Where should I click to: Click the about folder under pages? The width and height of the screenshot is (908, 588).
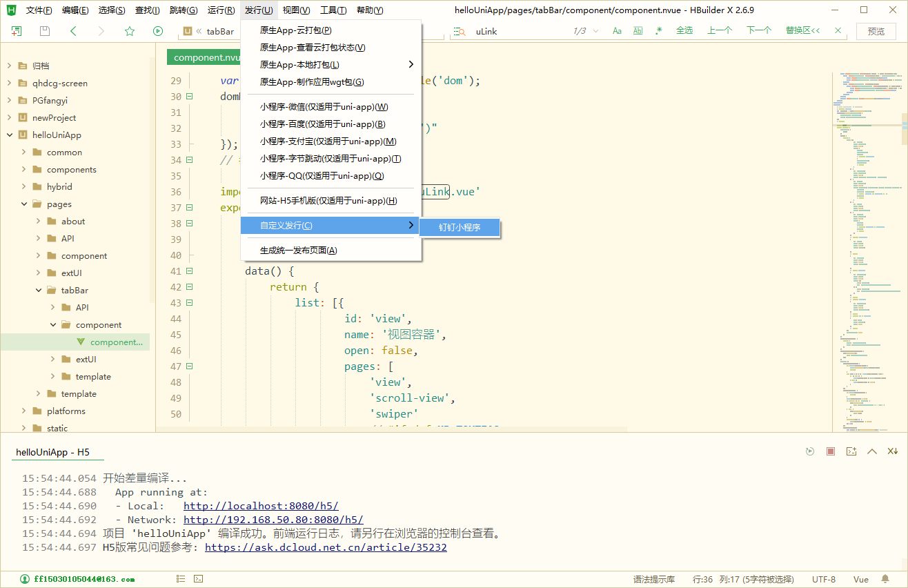pos(75,221)
